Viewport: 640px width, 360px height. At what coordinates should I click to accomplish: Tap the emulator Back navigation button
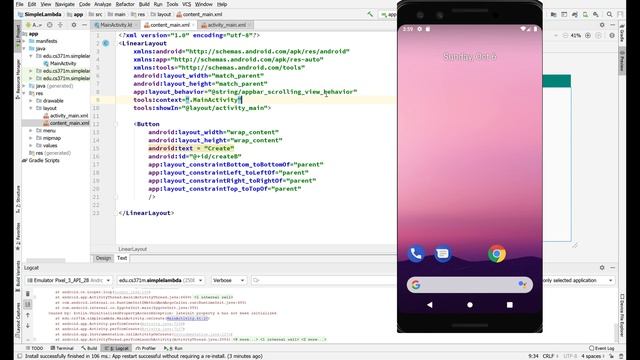[429, 304]
